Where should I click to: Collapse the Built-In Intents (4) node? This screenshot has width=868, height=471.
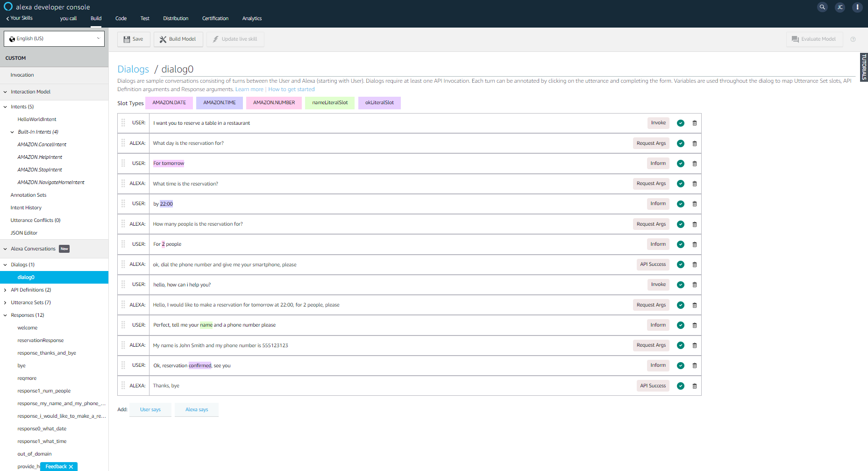click(12, 132)
